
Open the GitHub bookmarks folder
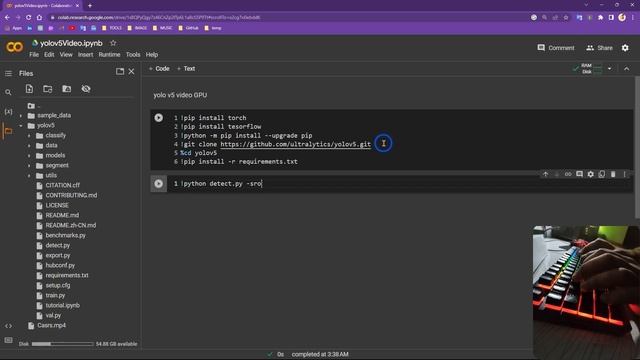(189, 28)
